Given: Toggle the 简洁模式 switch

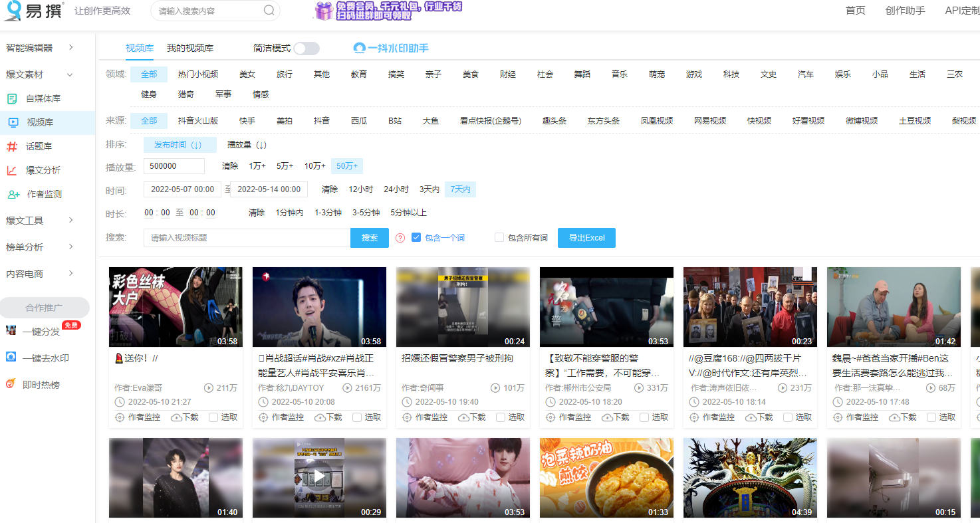Looking at the screenshot, I should point(306,48).
